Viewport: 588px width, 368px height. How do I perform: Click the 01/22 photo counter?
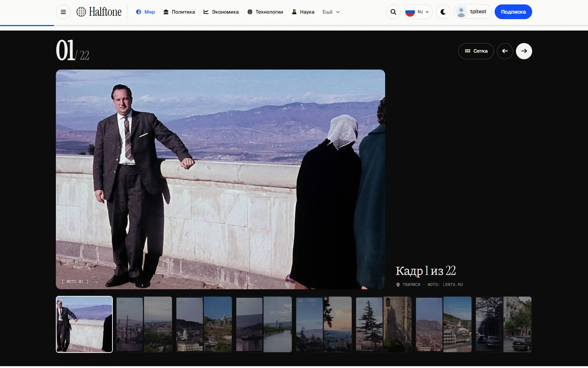pos(73,51)
